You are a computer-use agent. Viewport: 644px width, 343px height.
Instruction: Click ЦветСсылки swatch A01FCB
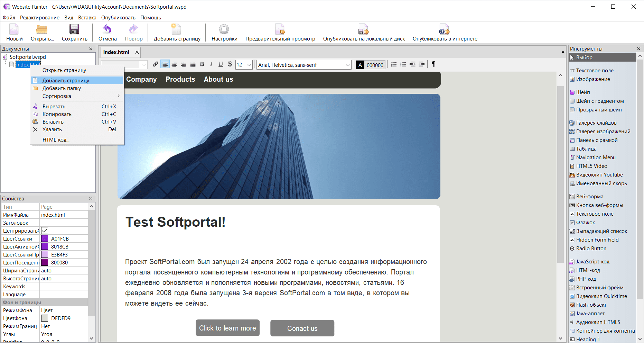click(x=45, y=238)
